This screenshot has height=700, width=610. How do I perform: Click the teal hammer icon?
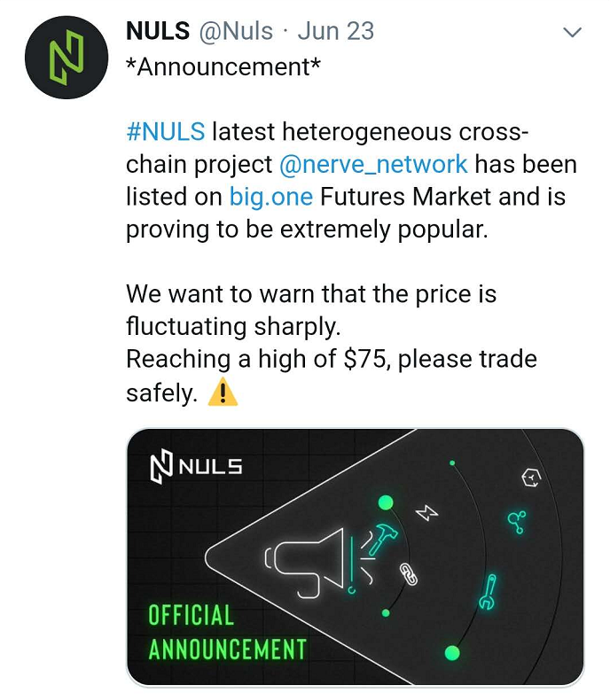[x=383, y=538]
